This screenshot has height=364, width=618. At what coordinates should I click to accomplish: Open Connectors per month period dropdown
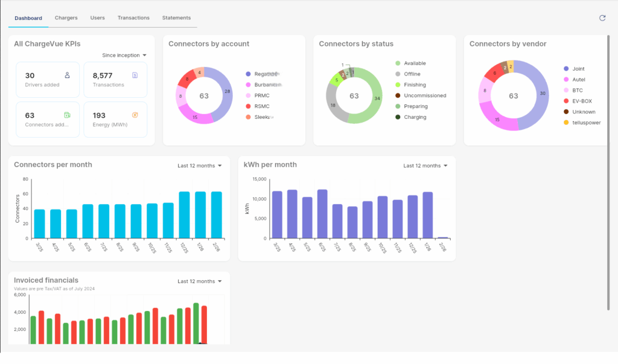[x=200, y=166]
